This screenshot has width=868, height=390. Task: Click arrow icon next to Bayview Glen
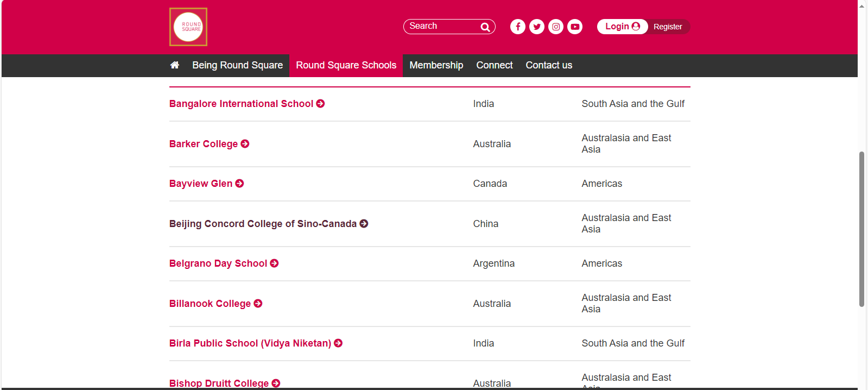click(239, 184)
